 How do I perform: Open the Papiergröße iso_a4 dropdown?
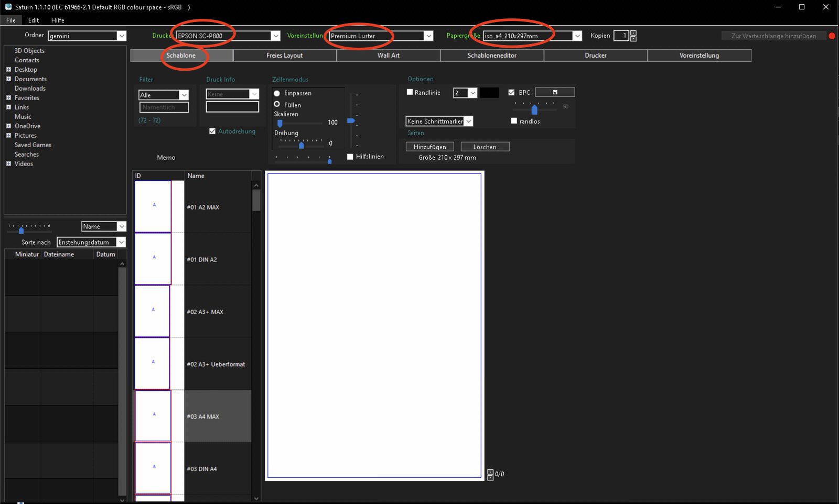[x=577, y=36]
